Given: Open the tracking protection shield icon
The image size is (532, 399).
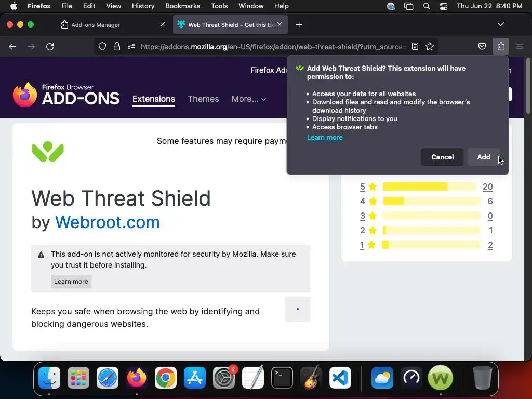Looking at the screenshot, I should point(102,46).
